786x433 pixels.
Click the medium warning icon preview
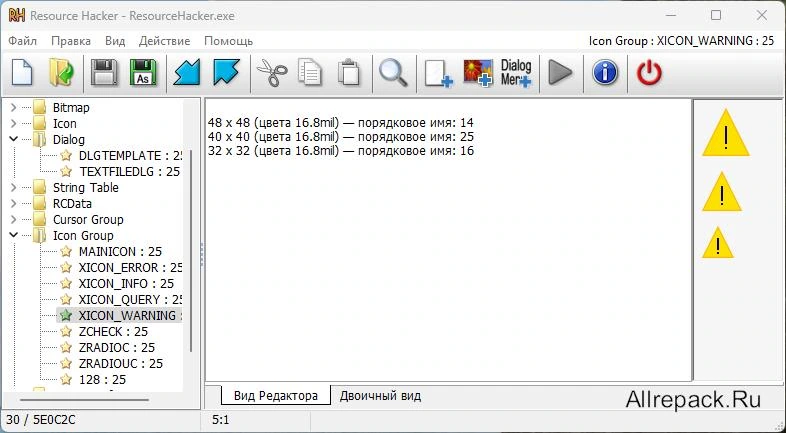coord(721,192)
